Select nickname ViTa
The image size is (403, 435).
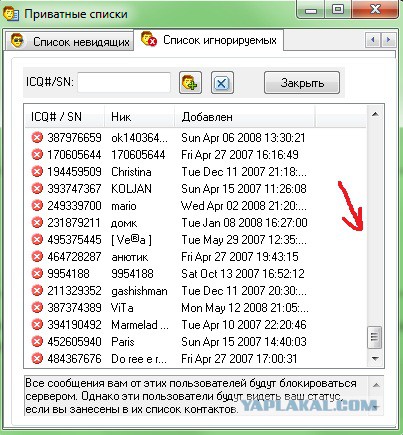122,308
